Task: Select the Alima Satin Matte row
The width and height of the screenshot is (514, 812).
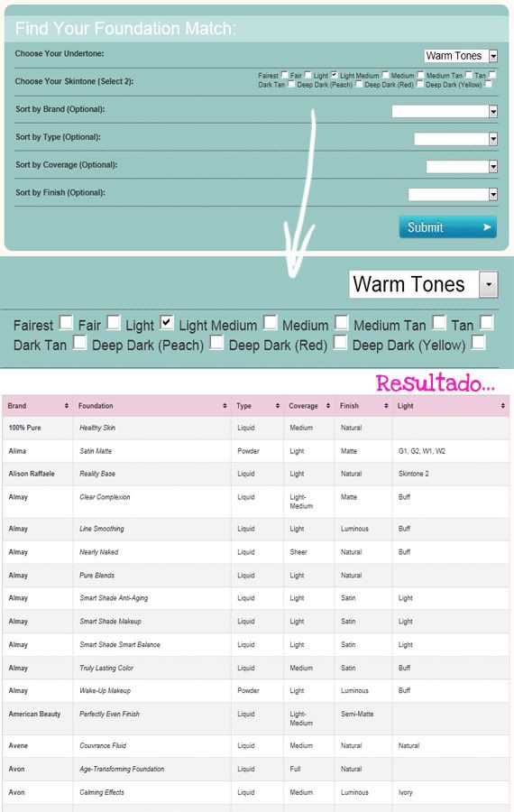Action: [256, 451]
